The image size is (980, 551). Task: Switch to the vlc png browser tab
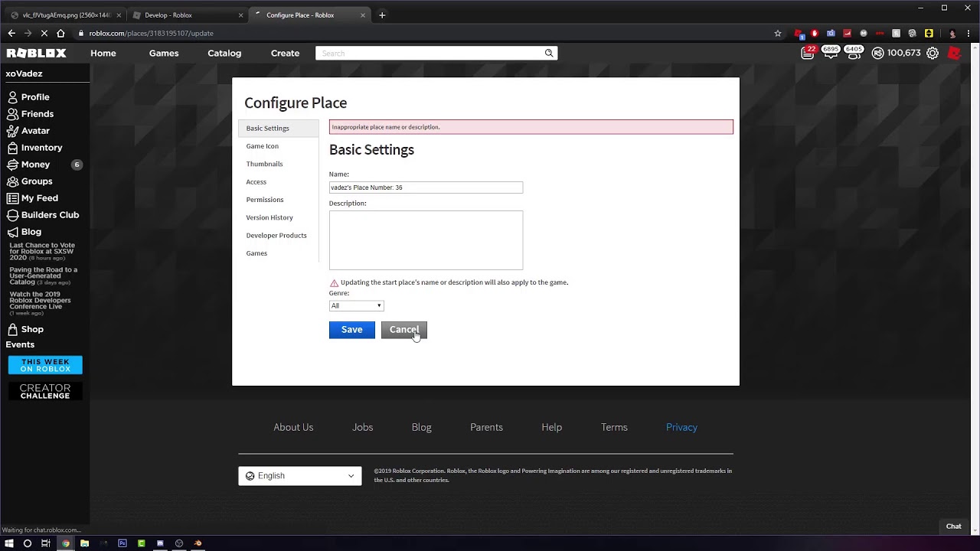65,15
